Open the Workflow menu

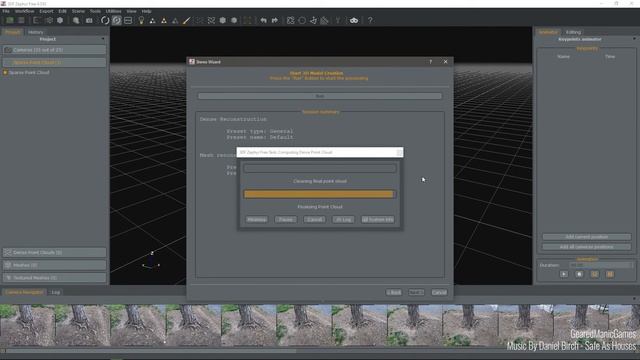[x=24, y=11]
